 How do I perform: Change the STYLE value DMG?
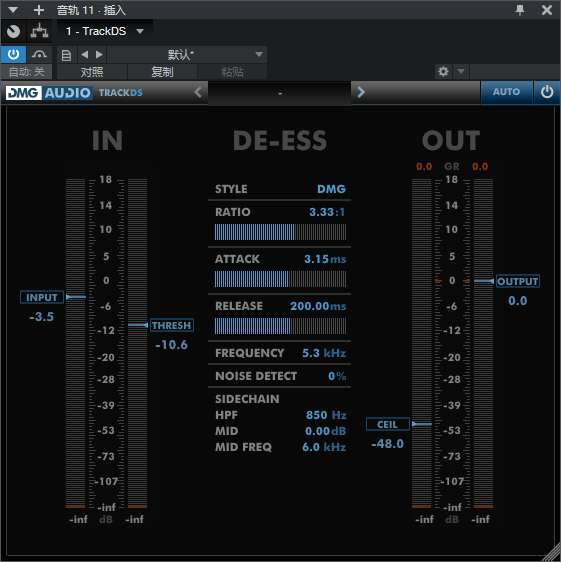(331, 189)
